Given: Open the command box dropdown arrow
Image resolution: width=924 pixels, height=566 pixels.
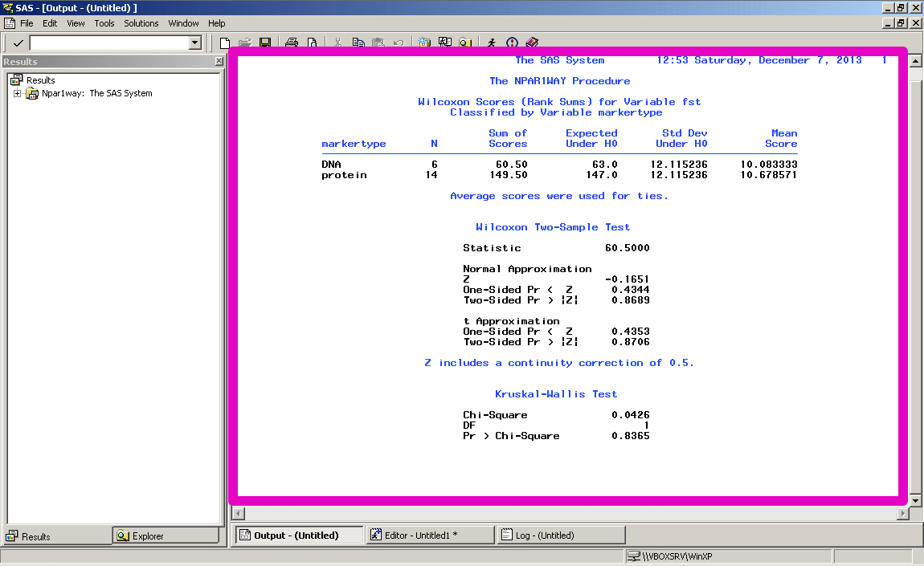Looking at the screenshot, I should (x=194, y=43).
